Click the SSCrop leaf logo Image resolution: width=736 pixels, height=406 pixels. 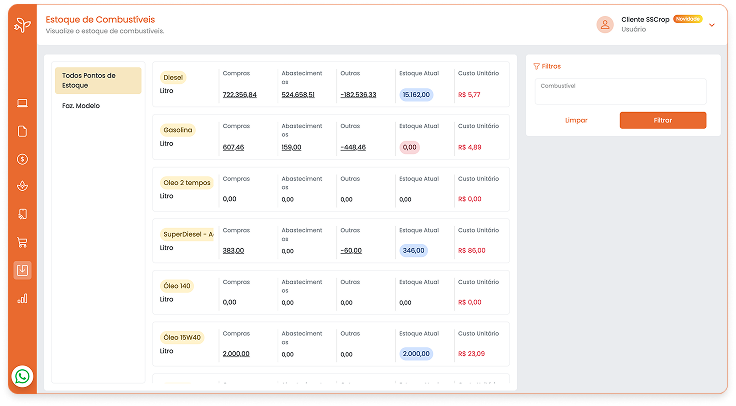(x=23, y=24)
